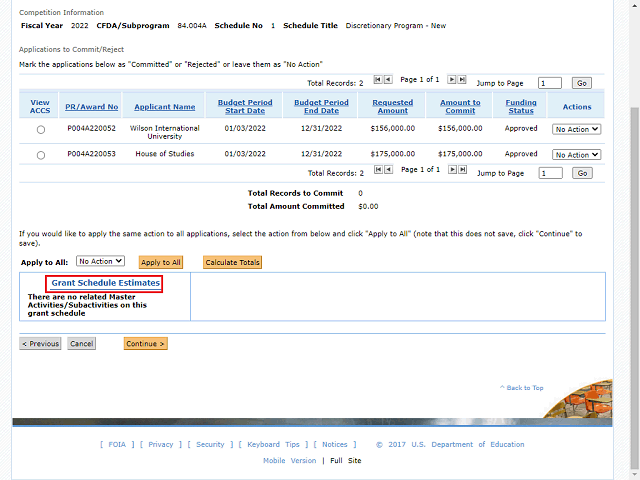Click Wilson International University applicant name

[164, 132]
